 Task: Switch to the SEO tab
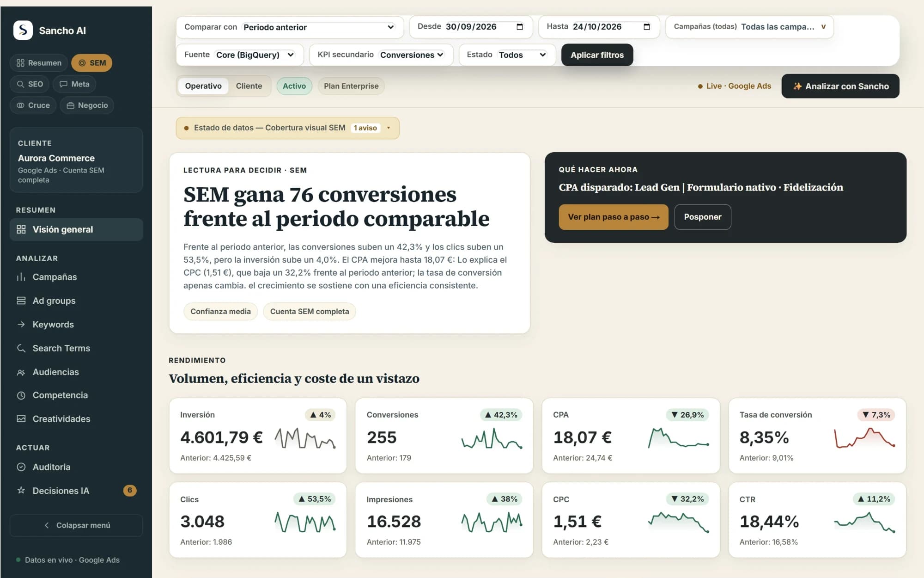click(x=30, y=84)
